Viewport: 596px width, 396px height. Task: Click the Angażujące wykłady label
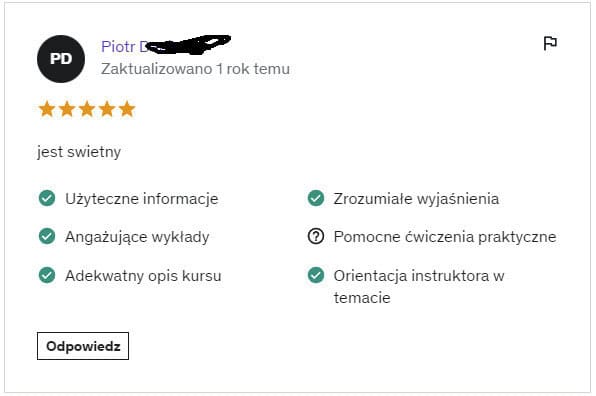(137, 237)
